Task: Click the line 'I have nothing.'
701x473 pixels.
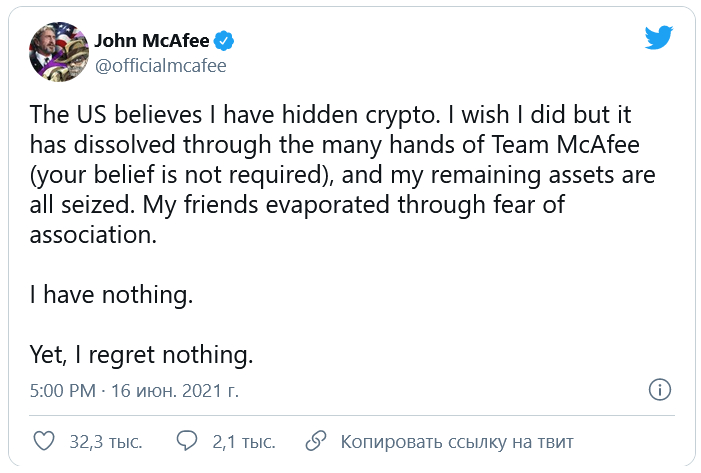Action: point(110,296)
